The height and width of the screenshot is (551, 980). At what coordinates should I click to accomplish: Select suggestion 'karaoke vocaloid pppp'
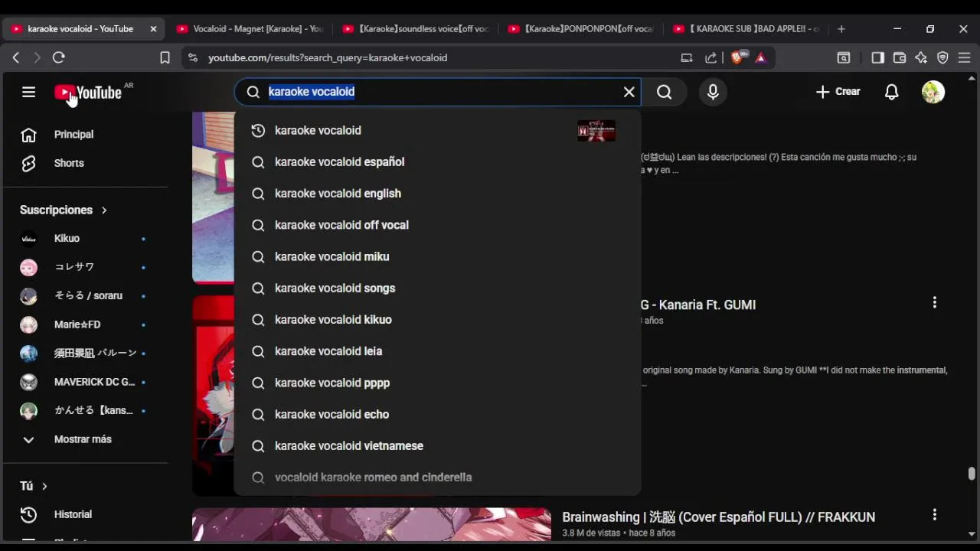437,383
